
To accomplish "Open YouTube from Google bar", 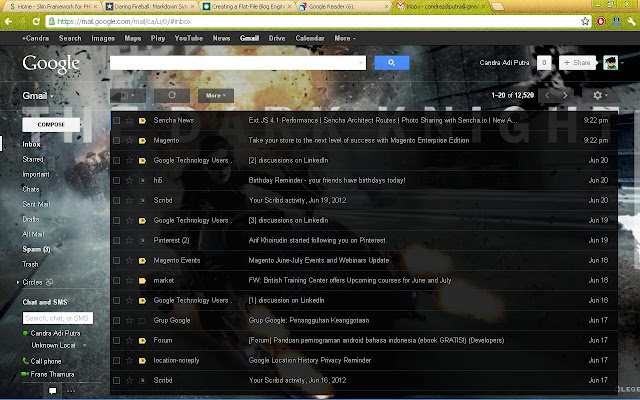I will point(189,38).
